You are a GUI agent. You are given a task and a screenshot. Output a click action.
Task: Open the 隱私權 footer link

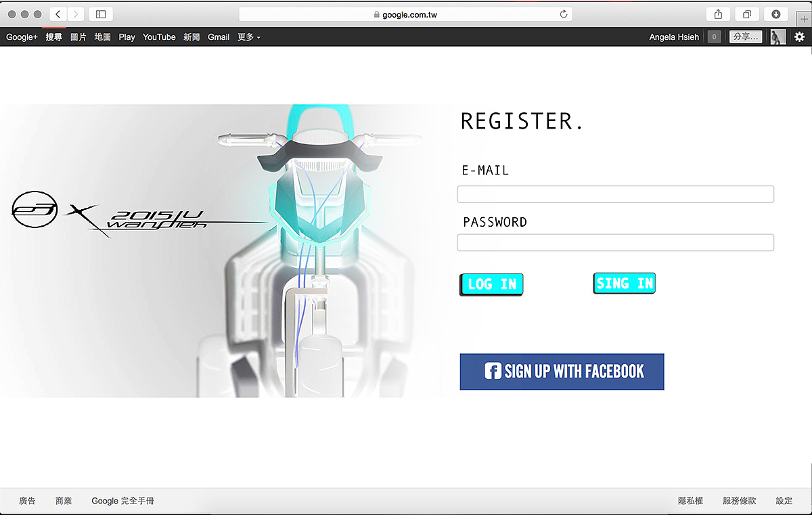point(690,501)
